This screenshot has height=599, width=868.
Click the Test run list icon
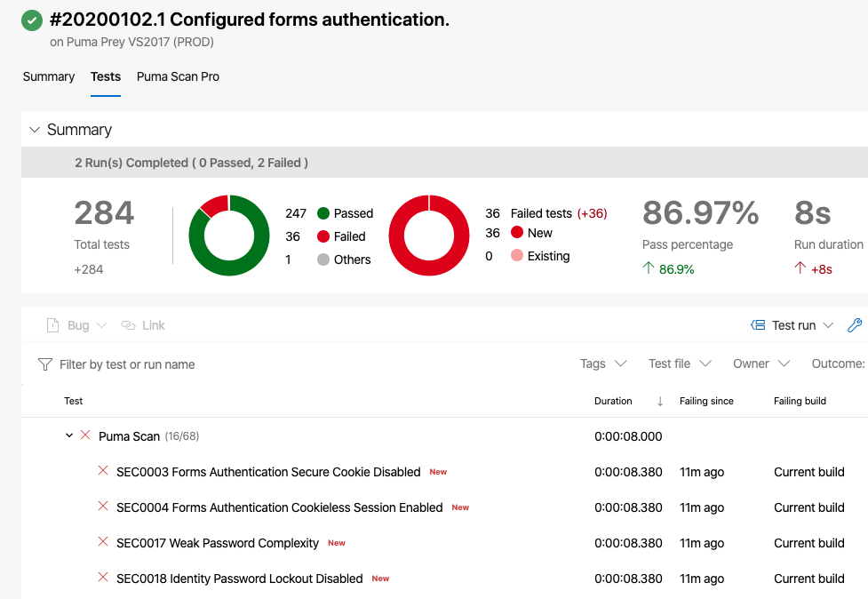[x=758, y=325]
